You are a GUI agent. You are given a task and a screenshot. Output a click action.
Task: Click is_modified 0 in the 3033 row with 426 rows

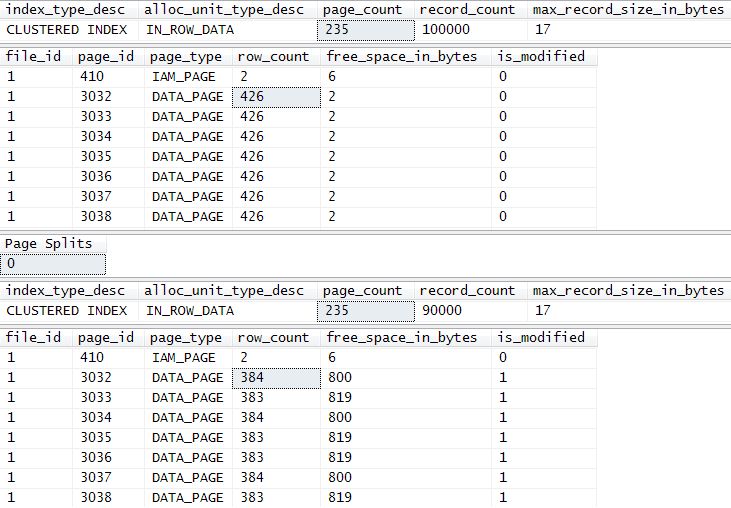point(544,117)
